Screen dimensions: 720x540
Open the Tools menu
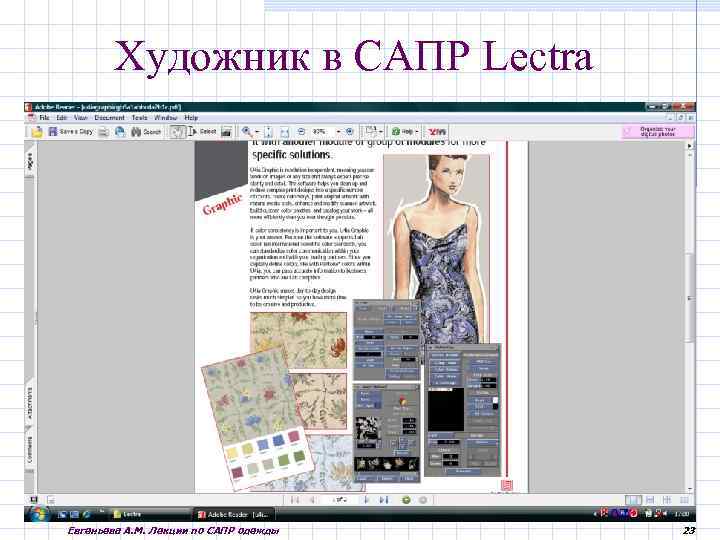(x=139, y=118)
